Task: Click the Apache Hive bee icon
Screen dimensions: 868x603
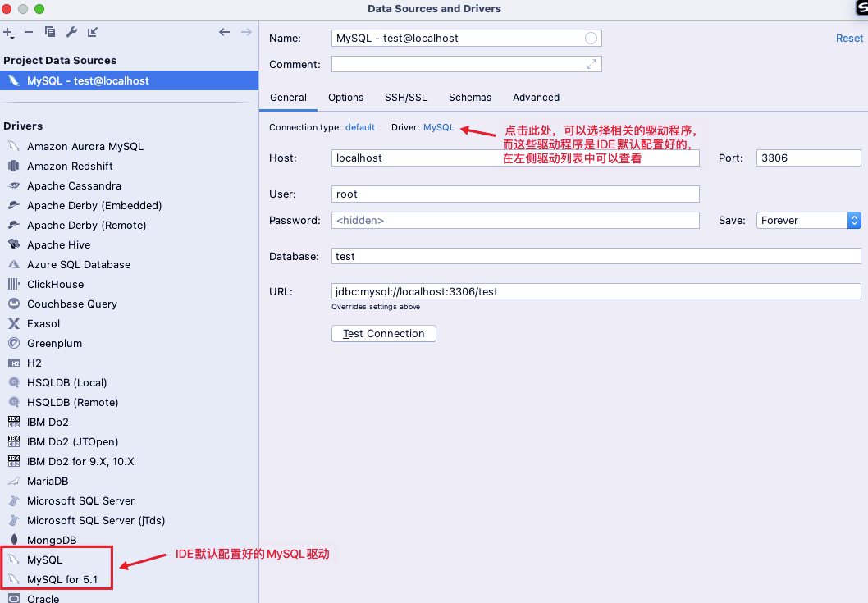Action: click(14, 244)
